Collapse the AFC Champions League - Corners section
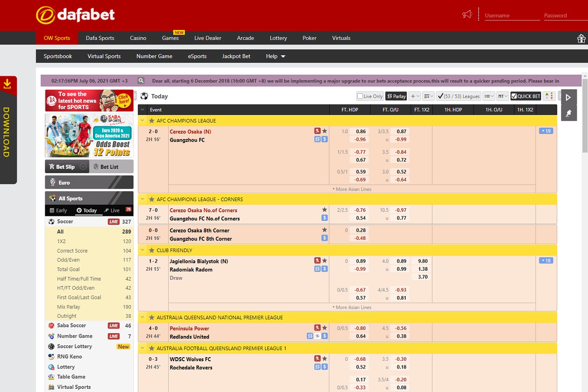Screen dimensions: 588x392 click(x=142, y=199)
